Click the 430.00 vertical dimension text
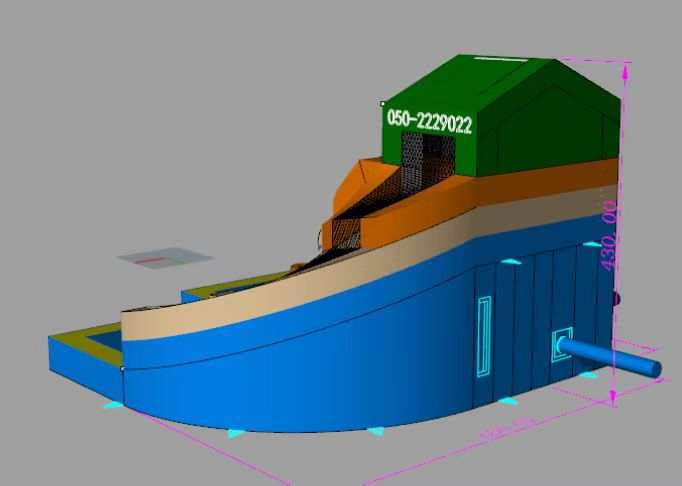The height and width of the screenshot is (486, 682). [x=608, y=235]
